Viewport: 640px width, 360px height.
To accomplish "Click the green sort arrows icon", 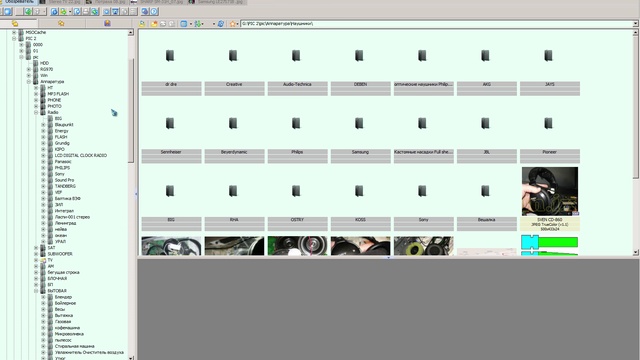I will click(x=198, y=24).
